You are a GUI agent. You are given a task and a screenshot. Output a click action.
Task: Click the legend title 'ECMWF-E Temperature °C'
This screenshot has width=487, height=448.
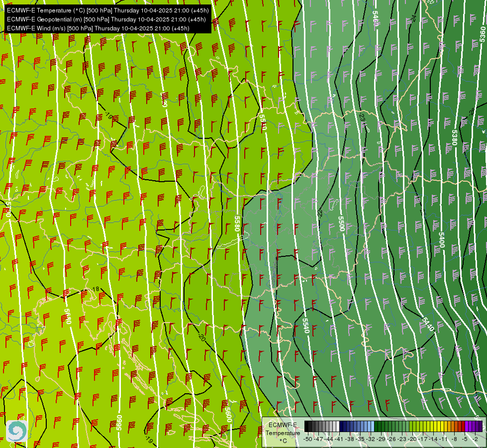pos(283,433)
